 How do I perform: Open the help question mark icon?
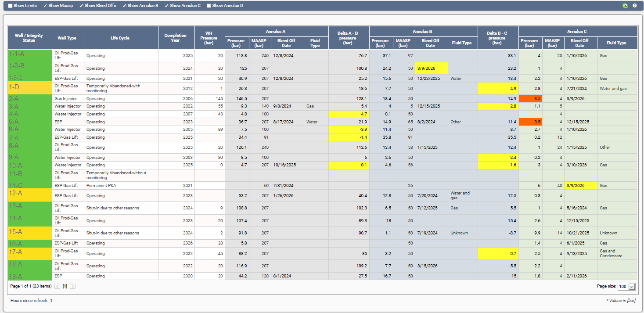pos(634,6)
